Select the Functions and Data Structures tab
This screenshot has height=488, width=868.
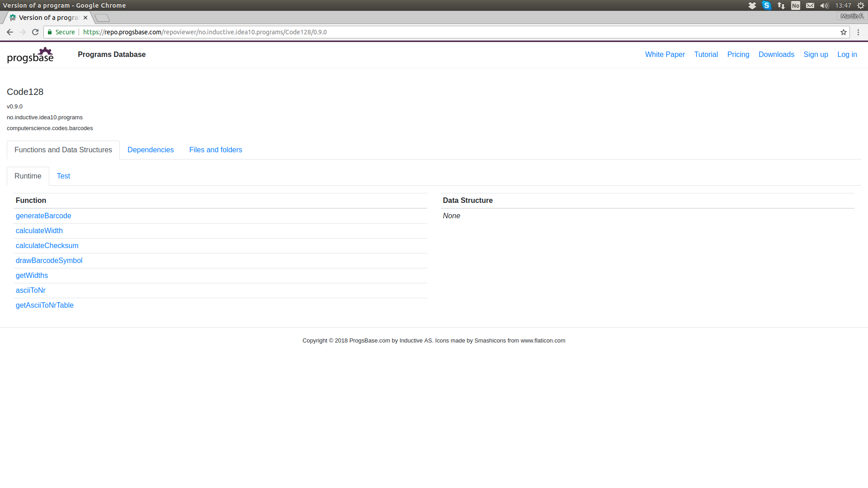63,150
